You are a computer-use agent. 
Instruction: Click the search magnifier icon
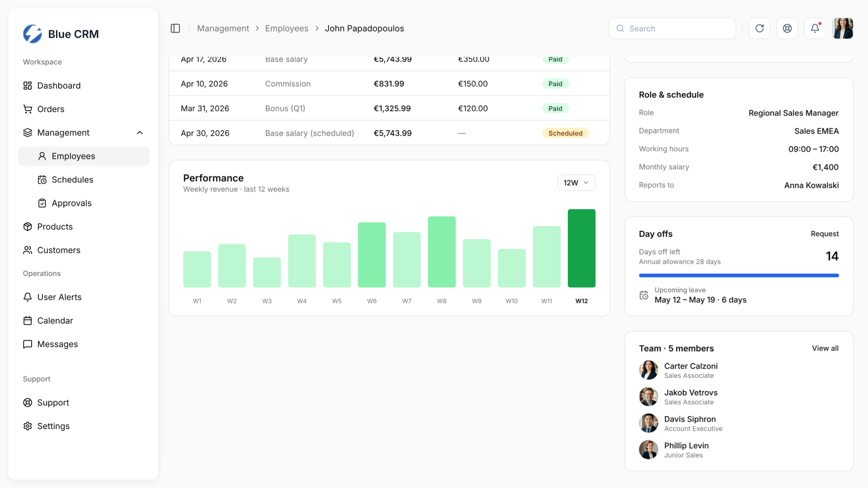tap(620, 28)
